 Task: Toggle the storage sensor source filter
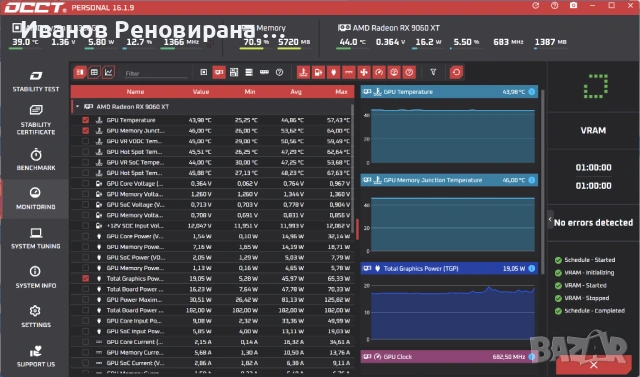pyautogui.click(x=249, y=73)
